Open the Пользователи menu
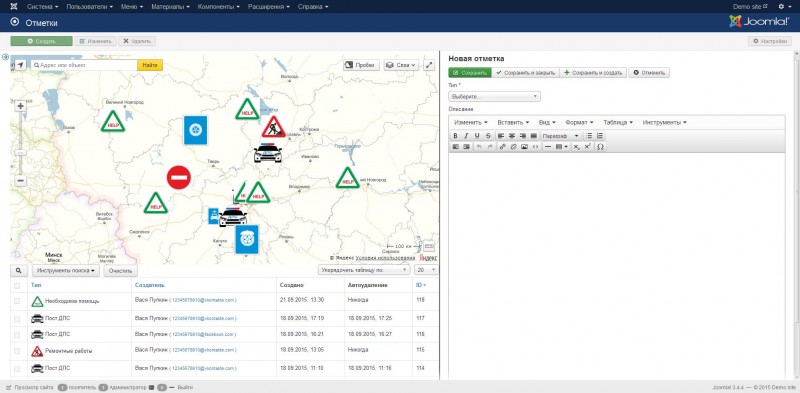 point(90,7)
